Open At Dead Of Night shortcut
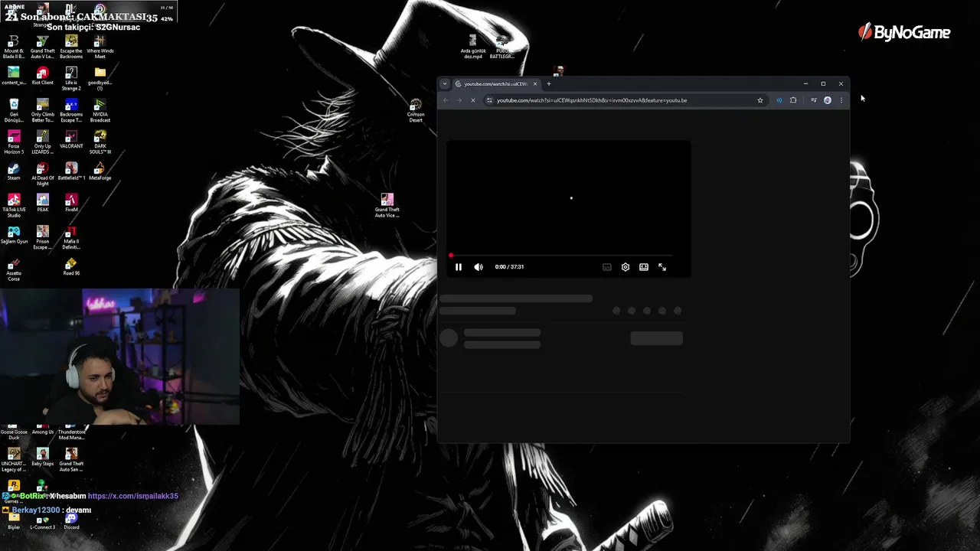 coord(43,174)
